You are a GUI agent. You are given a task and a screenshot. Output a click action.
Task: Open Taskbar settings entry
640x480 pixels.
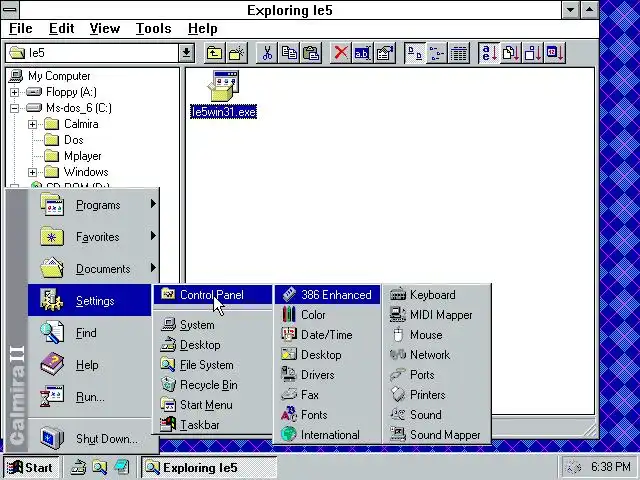pos(213,425)
